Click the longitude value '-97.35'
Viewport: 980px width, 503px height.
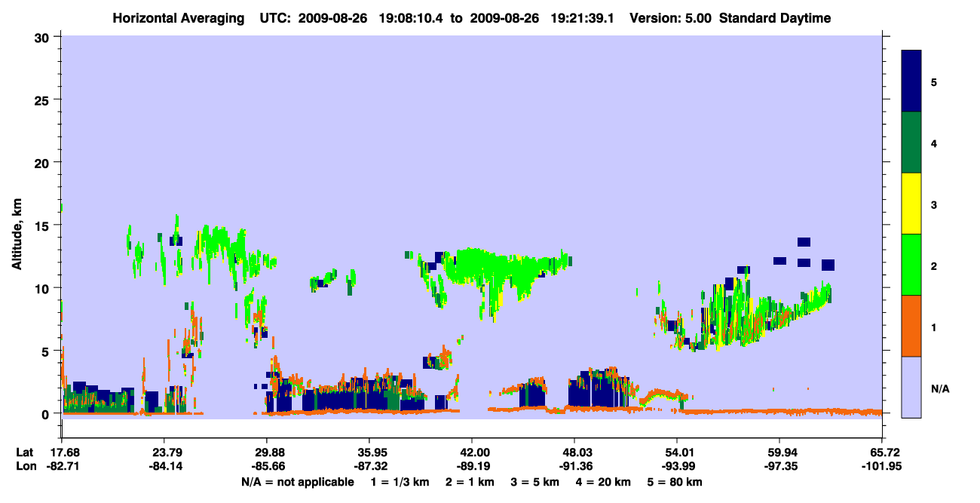click(779, 467)
